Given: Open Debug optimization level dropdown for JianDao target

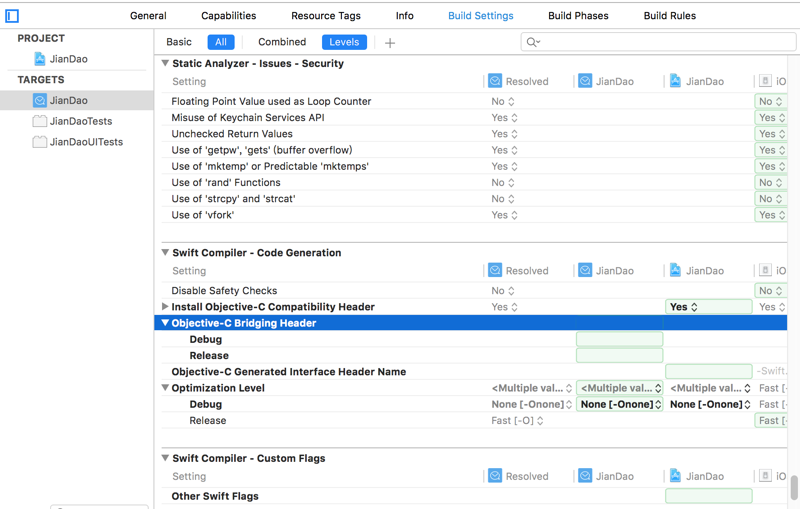Looking at the screenshot, I should coord(620,404).
